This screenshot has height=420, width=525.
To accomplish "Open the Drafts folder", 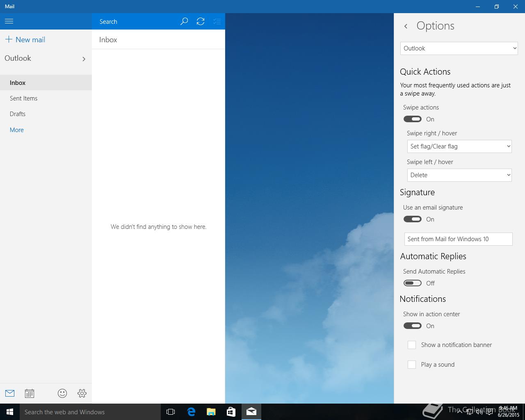I will click(18, 114).
